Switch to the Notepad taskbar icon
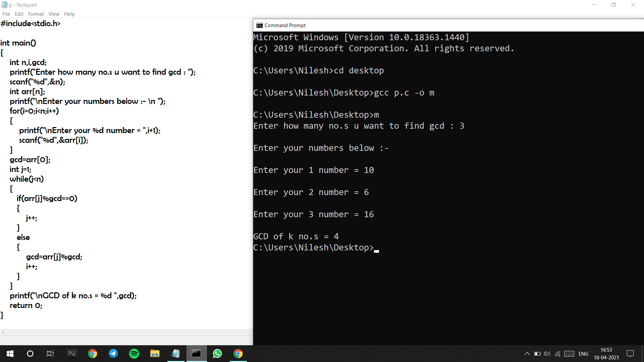This screenshot has height=362, width=644. click(175, 354)
